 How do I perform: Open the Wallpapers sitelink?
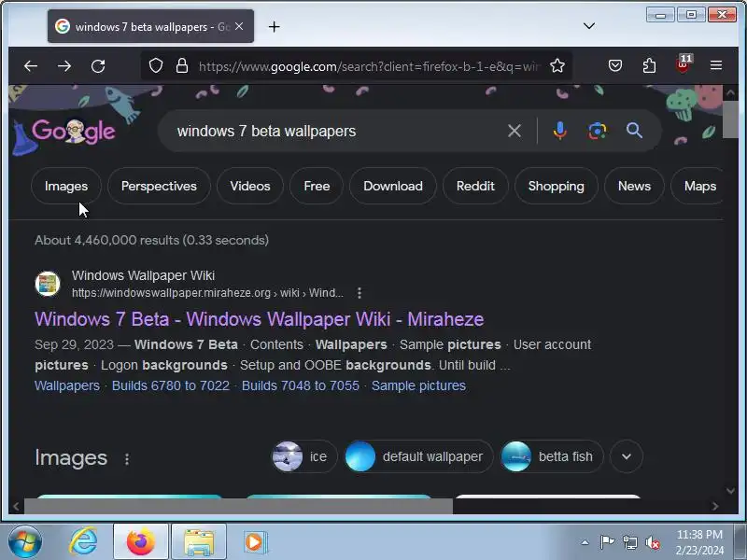(x=67, y=385)
